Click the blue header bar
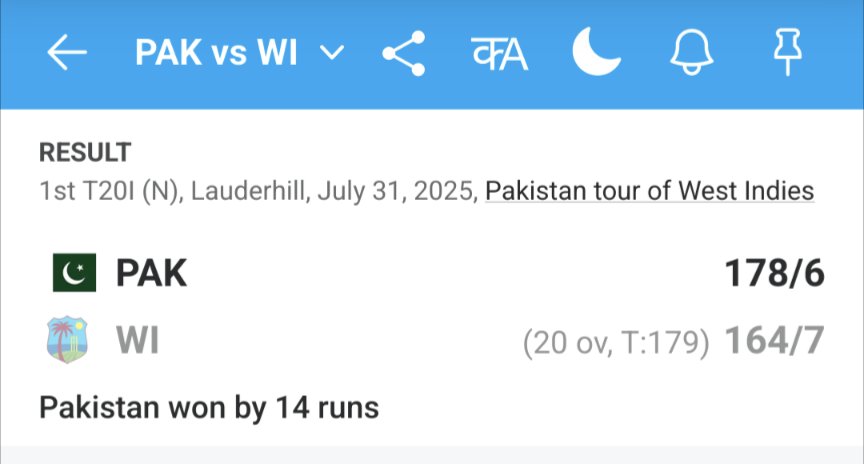Image resolution: width=864 pixels, height=464 pixels. point(432,54)
